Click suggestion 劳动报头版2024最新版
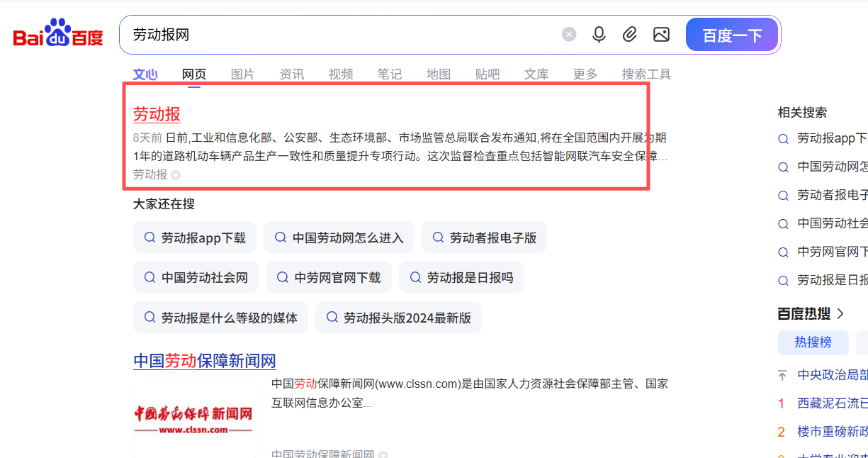The image size is (868, 458). tap(398, 317)
